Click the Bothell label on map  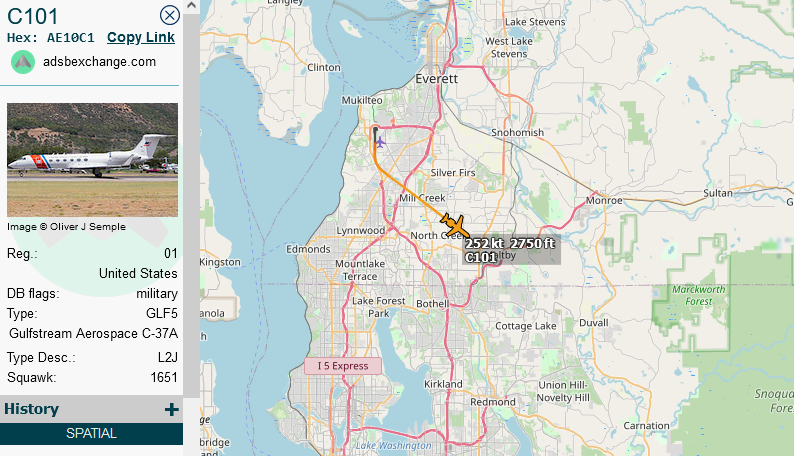pyautogui.click(x=433, y=304)
